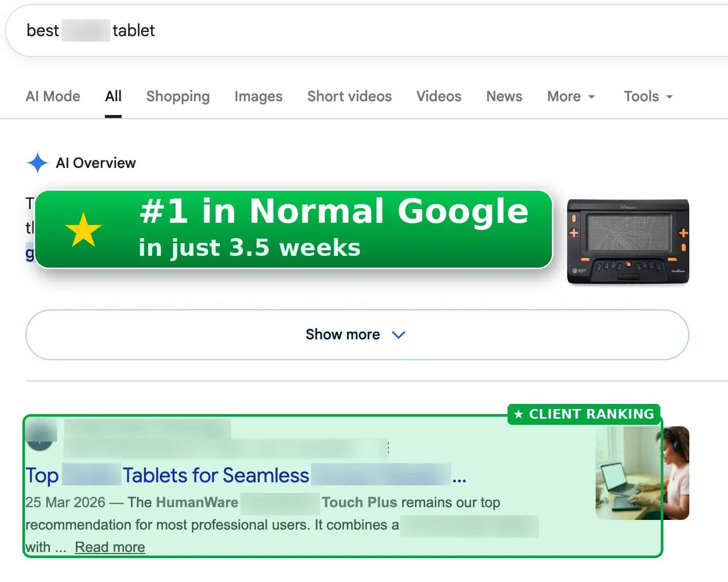This screenshot has width=728, height=582.
Task: Expand AI Overview with Show more
Action: (357, 335)
